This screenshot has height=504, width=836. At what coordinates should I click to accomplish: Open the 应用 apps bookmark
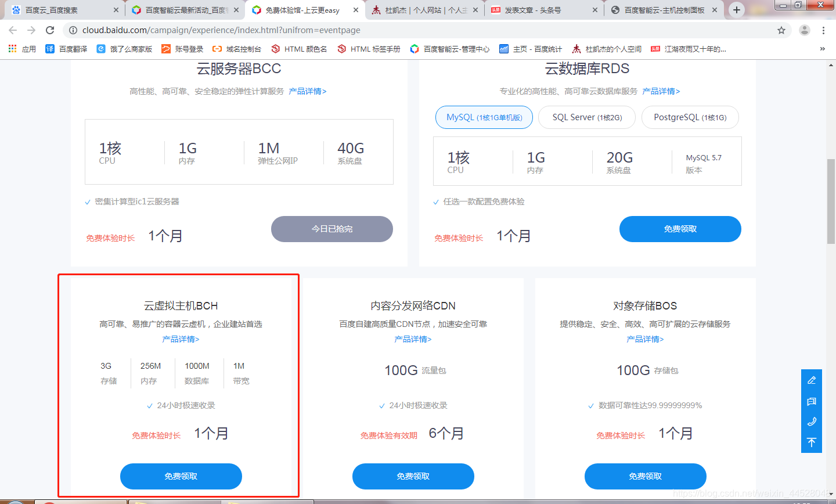[x=22, y=49]
